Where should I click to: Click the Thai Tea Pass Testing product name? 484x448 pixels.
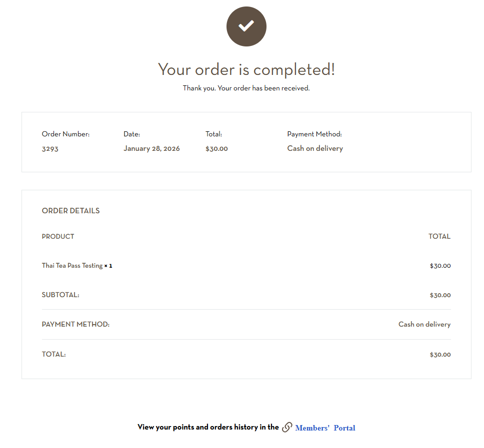click(x=72, y=266)
